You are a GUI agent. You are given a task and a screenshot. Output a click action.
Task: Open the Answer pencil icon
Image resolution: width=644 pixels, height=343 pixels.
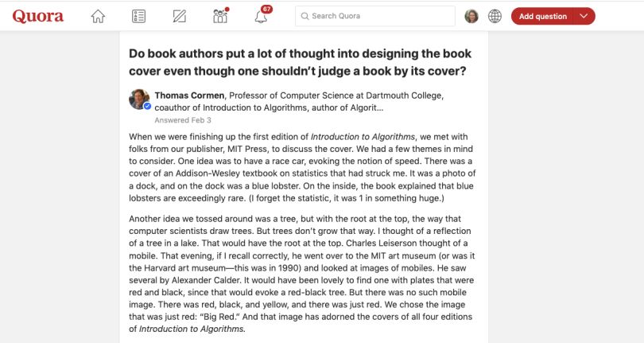coord(180,17)
